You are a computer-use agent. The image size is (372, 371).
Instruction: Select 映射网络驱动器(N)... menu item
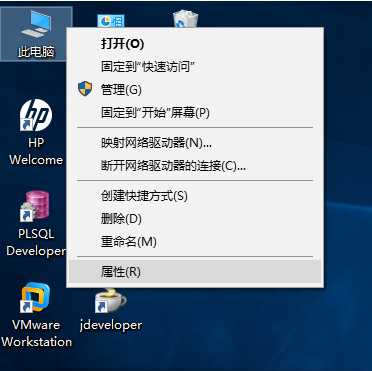coord(195,143)
